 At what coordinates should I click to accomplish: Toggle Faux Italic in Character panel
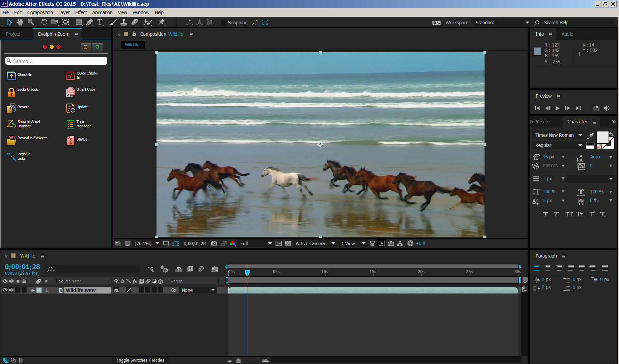point(556,214)
